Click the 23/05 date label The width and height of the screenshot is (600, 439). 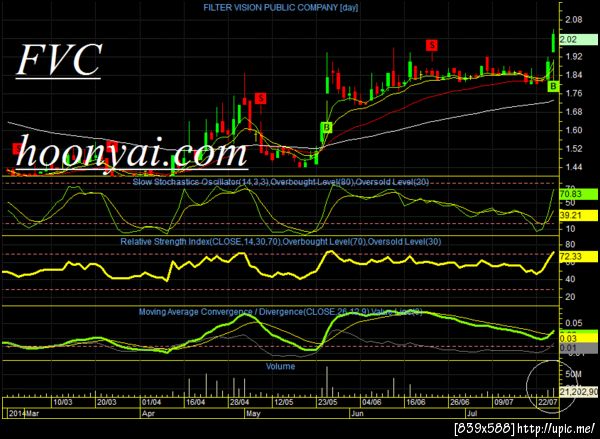point(328,402)
